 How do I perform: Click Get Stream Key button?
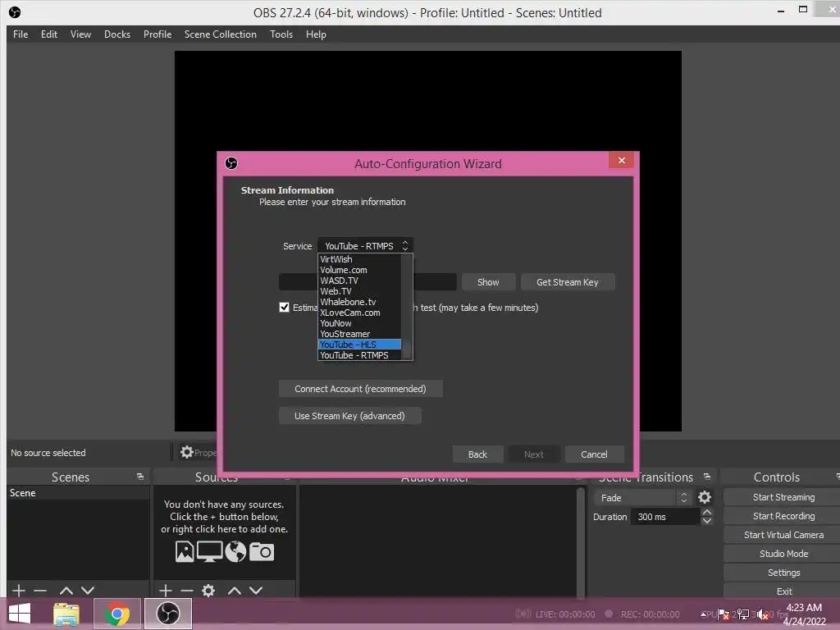click(568, 282)
